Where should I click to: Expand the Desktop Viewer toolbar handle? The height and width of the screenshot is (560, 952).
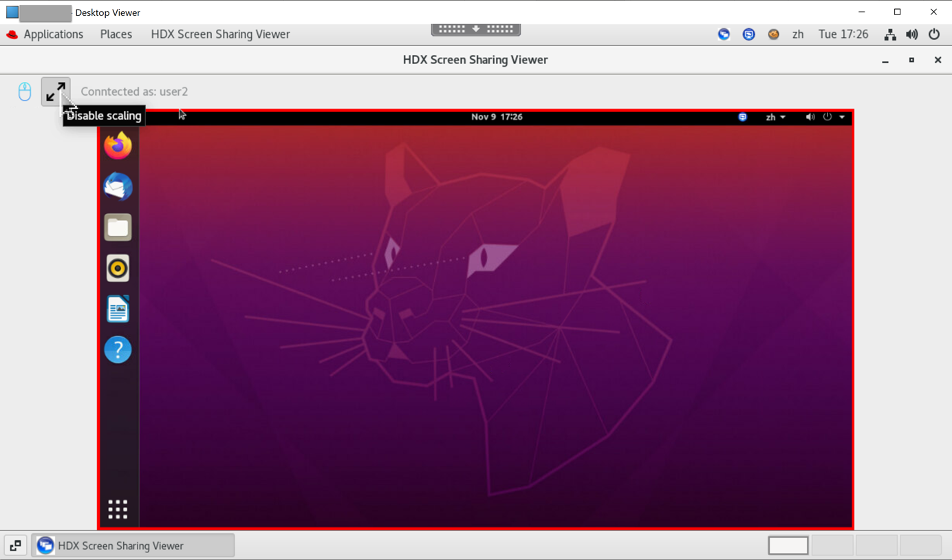[x=476, y=29]
